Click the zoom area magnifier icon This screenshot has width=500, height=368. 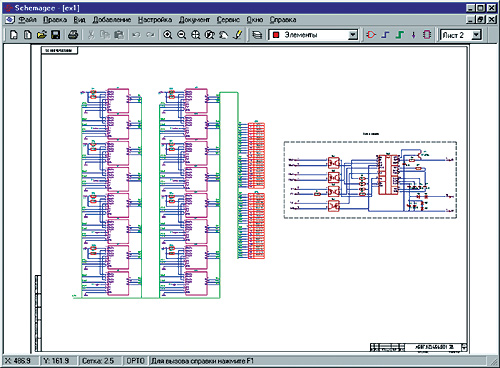pos(210,35)
